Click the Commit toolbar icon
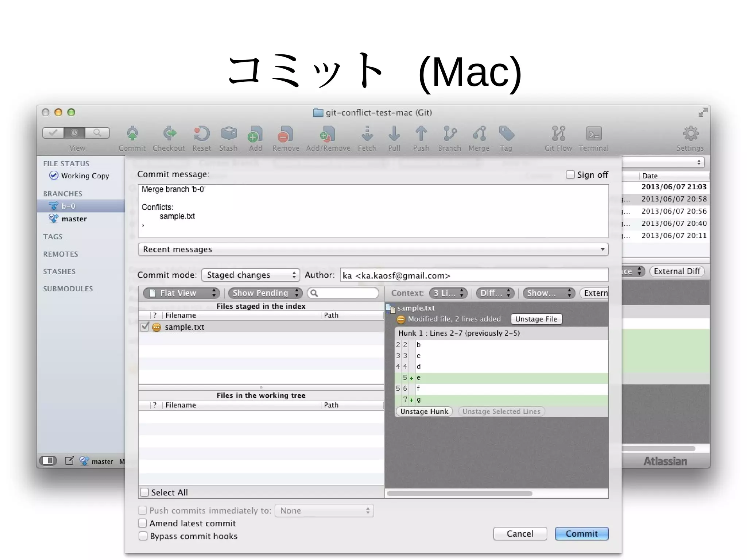 tap(132, 134)
